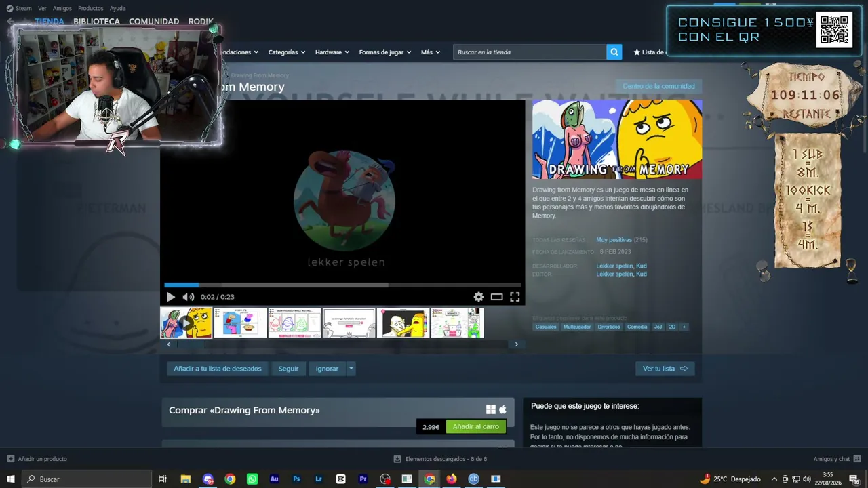The height and width of the screenshot is (488, 868).
Task: Focus the 'Buscar en la tienda' field
Action: click(x=530, y=52)
